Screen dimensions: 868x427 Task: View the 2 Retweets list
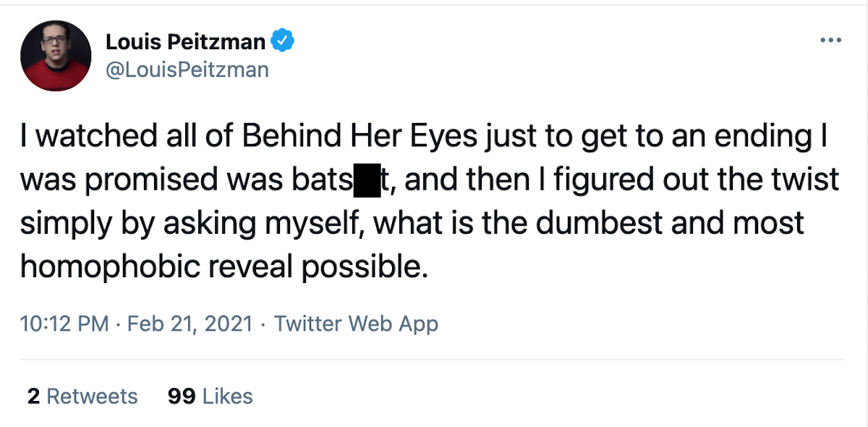pos(82,397)
